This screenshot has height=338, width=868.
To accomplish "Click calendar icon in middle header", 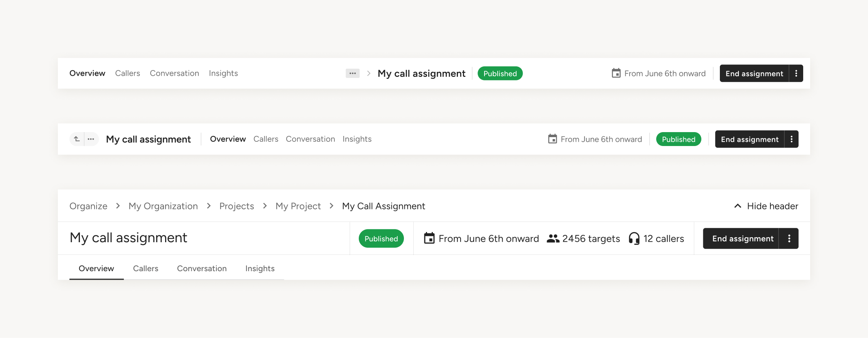I will click(552, 139).
